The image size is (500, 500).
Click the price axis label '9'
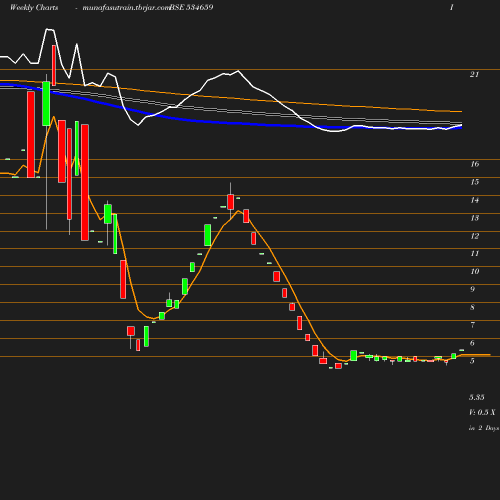[x=472, y=289]
